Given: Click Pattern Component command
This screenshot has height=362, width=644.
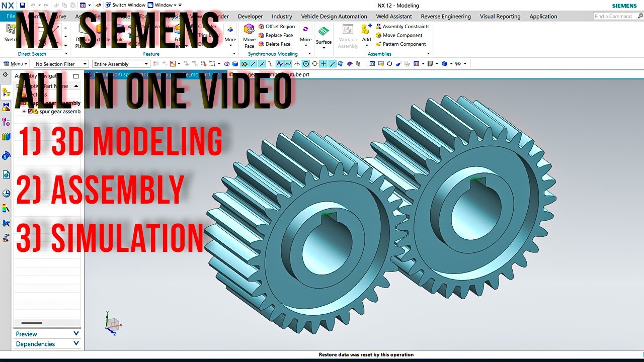Looking at the screenshot, I should point(400,44).
